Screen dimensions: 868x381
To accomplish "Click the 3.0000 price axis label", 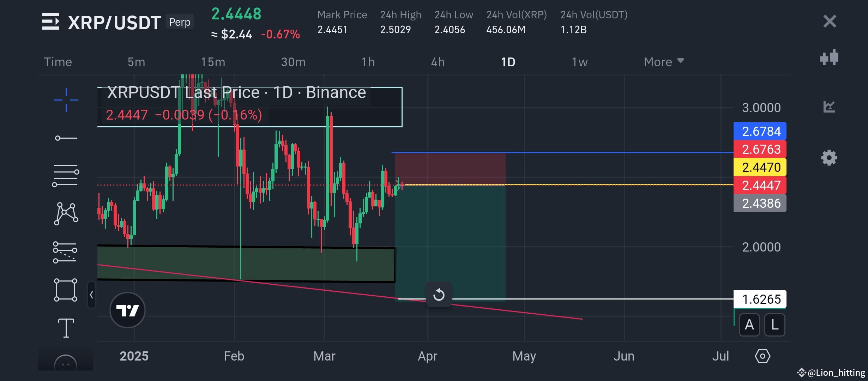I will [761, 108].
